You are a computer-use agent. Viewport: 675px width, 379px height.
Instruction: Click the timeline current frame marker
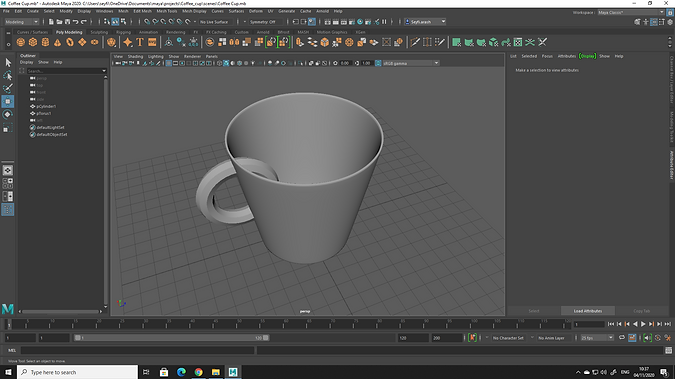(x=9, y=324)
